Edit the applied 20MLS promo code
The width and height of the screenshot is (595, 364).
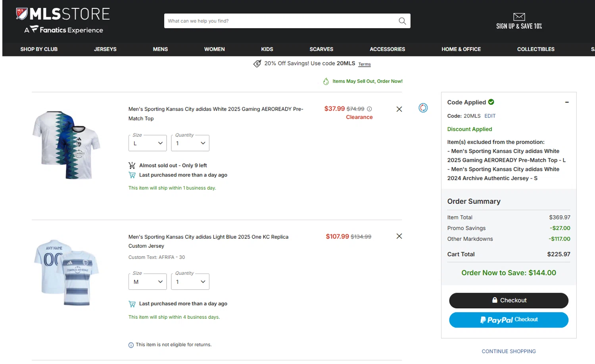tap(490, 116)
